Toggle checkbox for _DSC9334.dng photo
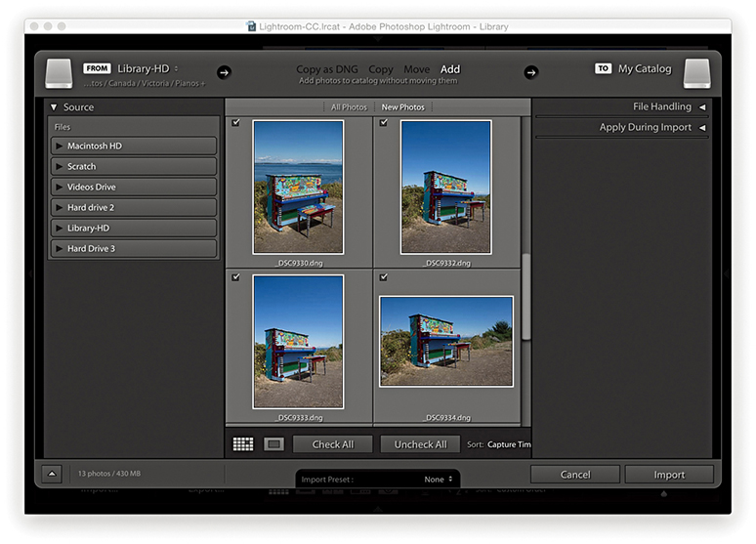The width and height of the screenshot is (756, 544). tap(383, 277)
